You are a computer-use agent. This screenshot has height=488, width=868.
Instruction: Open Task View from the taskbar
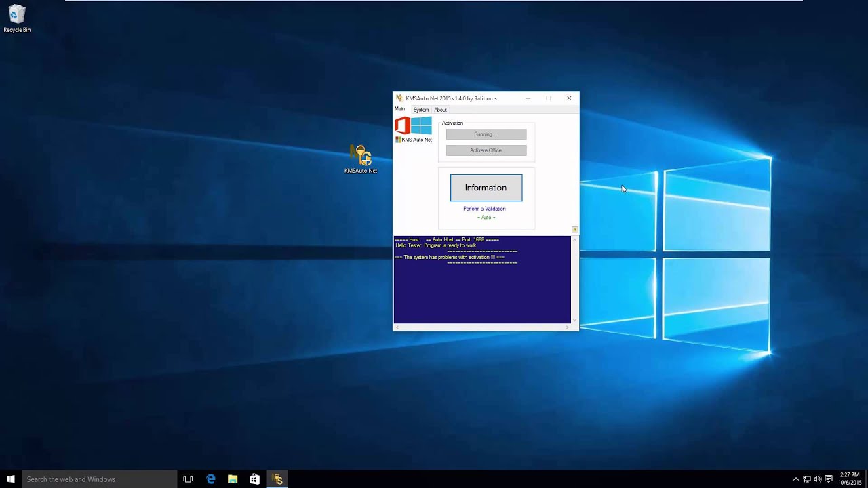[x=188, y=479]
